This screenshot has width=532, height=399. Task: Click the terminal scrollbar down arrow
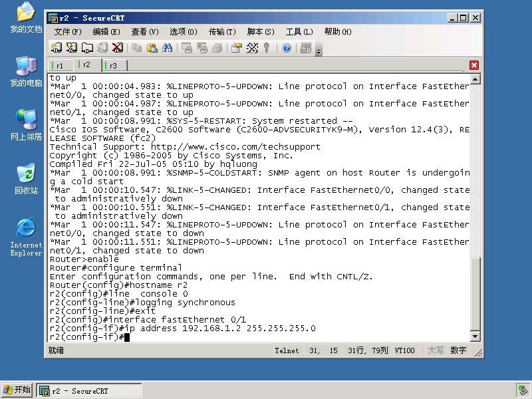[475, 336]
